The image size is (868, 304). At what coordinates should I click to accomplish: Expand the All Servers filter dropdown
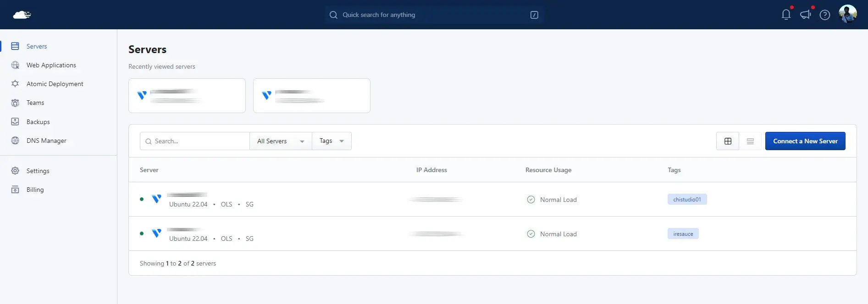[x=281, y=141]
